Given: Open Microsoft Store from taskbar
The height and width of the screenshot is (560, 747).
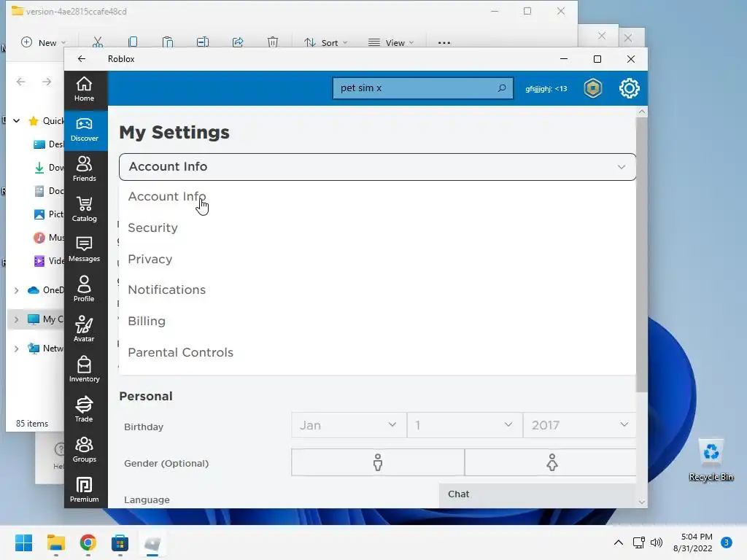Looking at the screenshot, I should 120,542.
